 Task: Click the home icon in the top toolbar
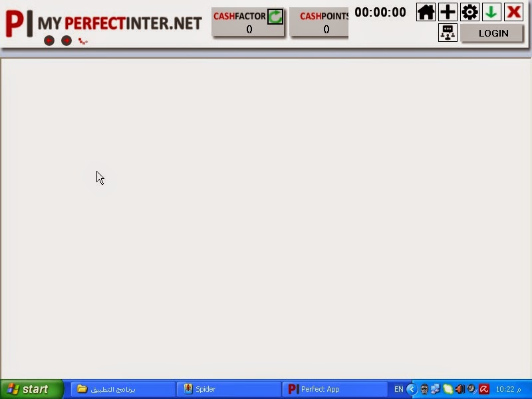point(426,12)
